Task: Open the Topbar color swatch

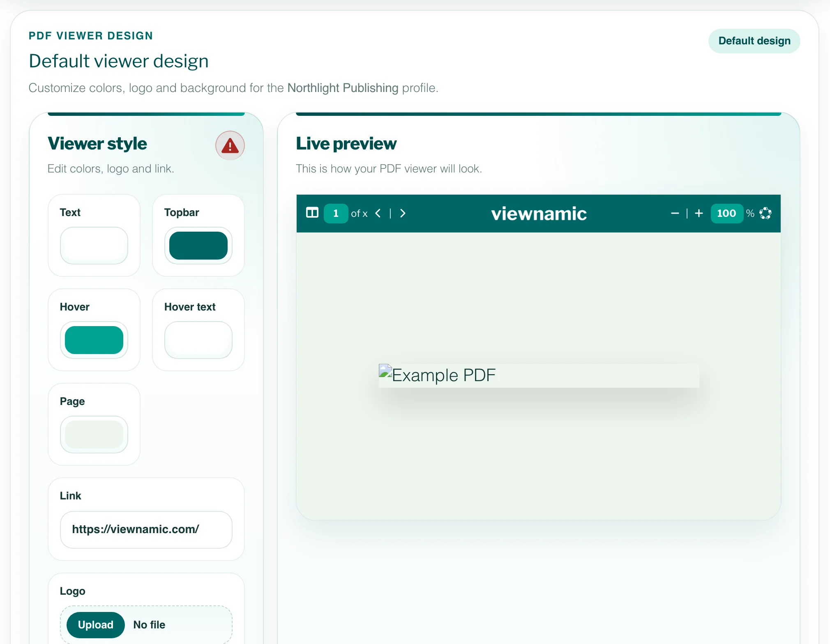Action: (198, 246)
